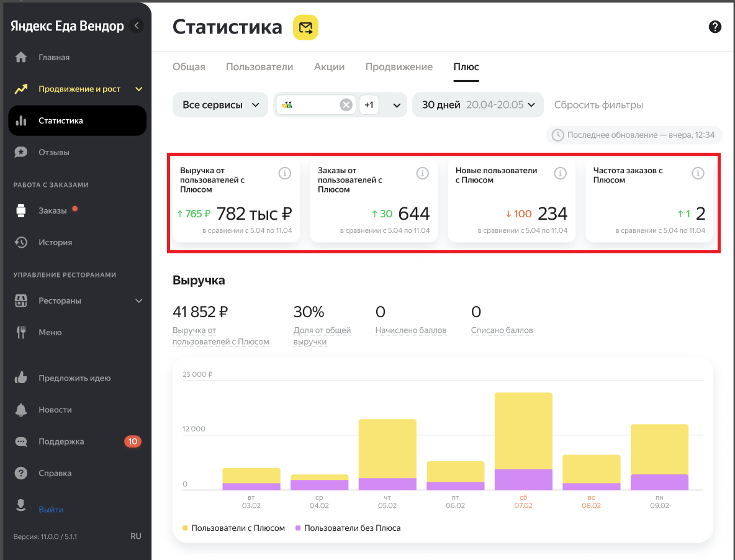Click info icon on Заказы от пользователей card

pyautogui.click(x=422, y=173)
